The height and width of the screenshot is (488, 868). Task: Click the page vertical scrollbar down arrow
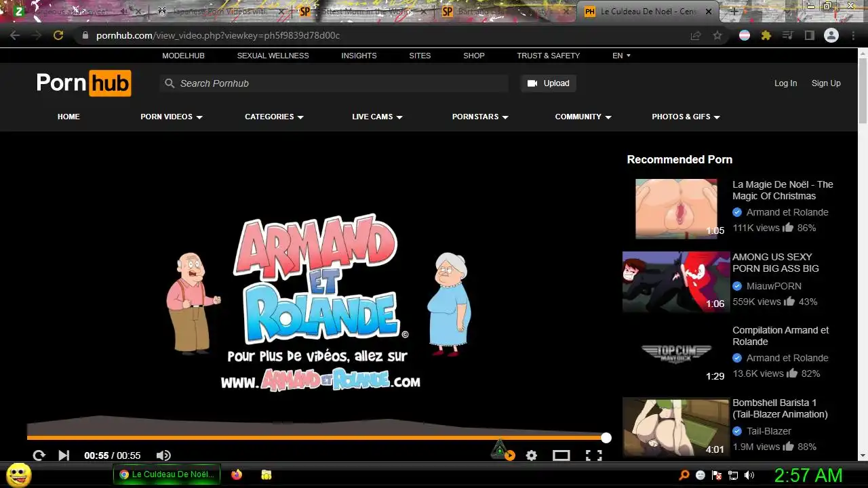coord(863,455)
